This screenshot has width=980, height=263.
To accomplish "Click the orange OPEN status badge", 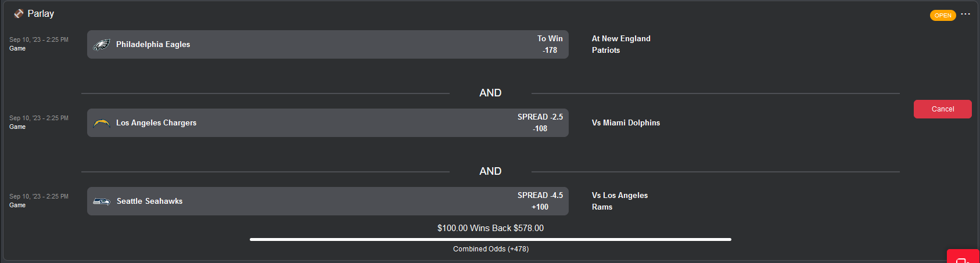I will (x=943, y=15).
